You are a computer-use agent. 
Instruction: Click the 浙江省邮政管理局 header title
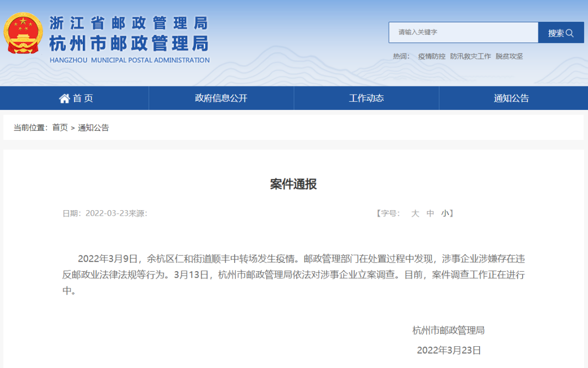tap(128, 23)
